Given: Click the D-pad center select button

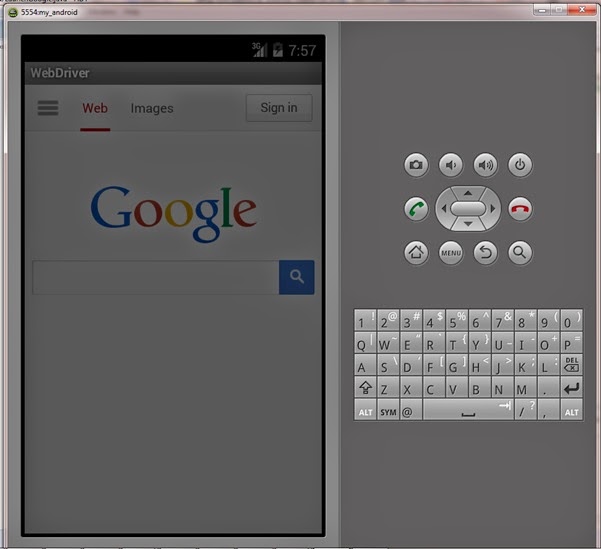Looking at the screenshot, I should point(468,209).
